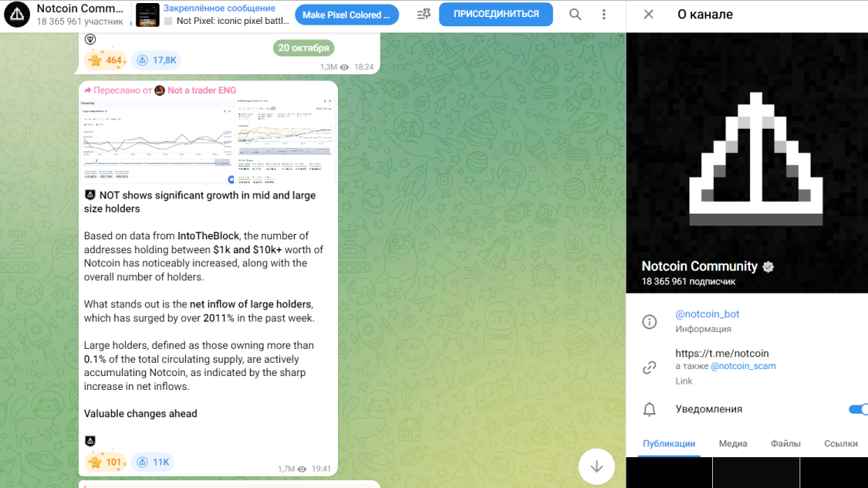
Task: Click the '18 365 961 подписчик' text
Action: pos(689,281)
